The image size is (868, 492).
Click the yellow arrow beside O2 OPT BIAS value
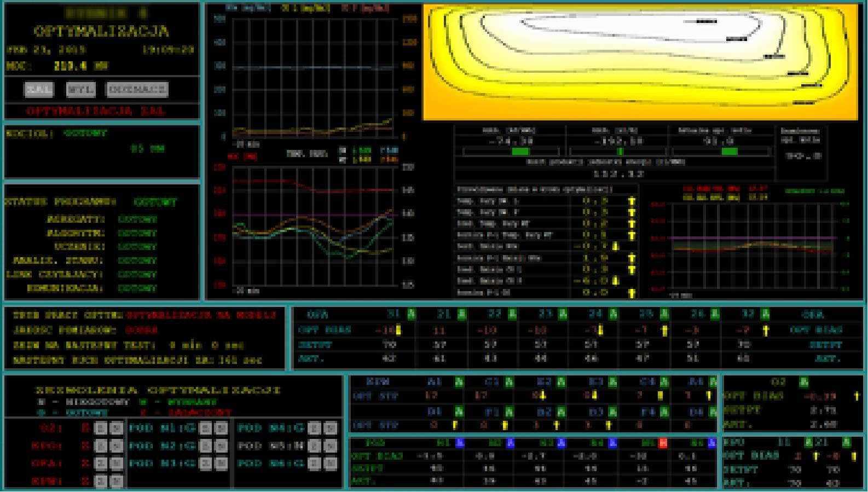[x=856, y=396]
